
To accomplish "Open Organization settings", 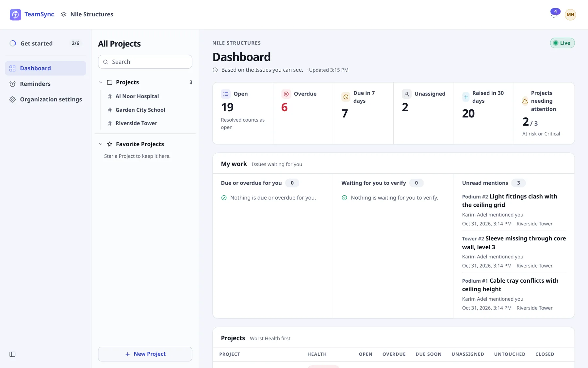I will [45, 99].
